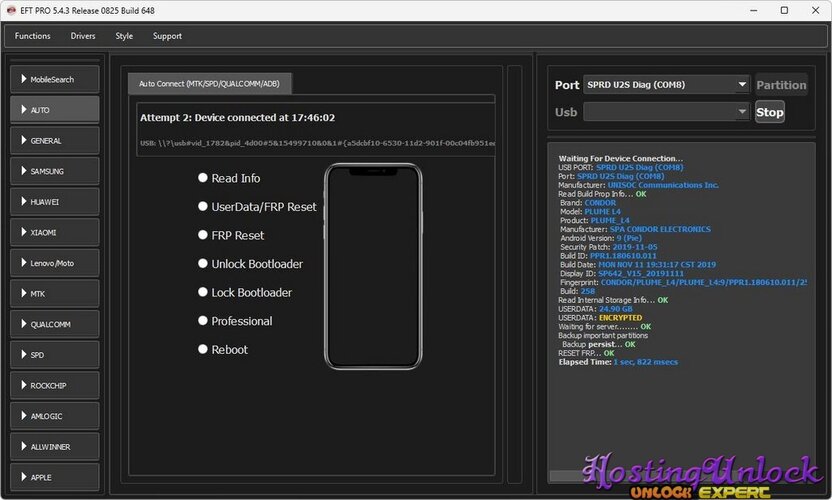Open the Port dropdown SPRD U2S Diag
The width and height of the screenshot is (832, 500).
point(666,84)
